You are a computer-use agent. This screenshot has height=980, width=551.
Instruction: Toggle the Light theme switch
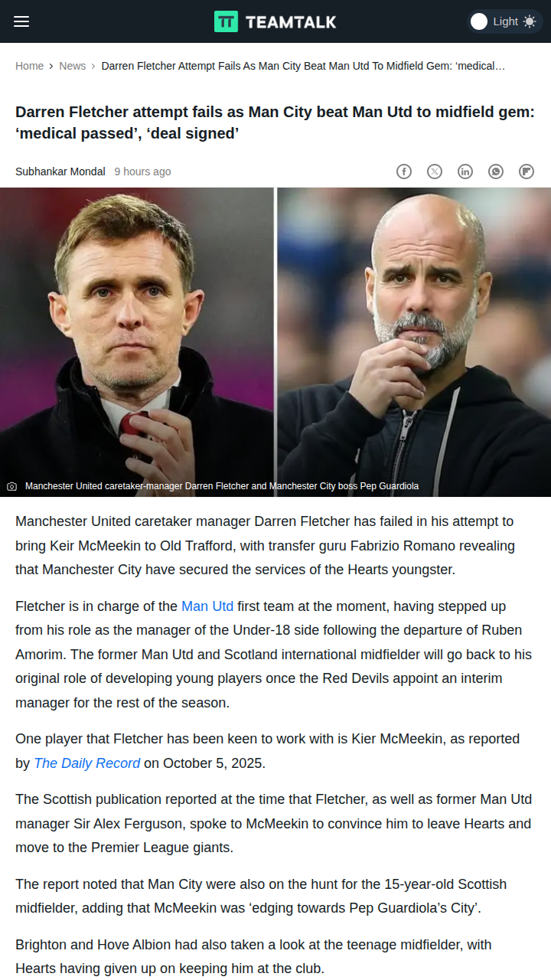(504, 21)
